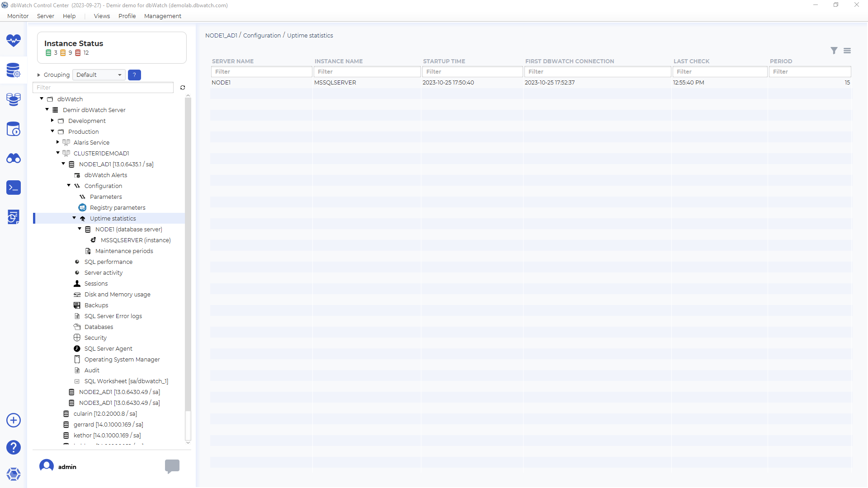Viewport: 868px width, 488px height.
Task: Click the funnel filter icon above the table
Action: (834, 51)
